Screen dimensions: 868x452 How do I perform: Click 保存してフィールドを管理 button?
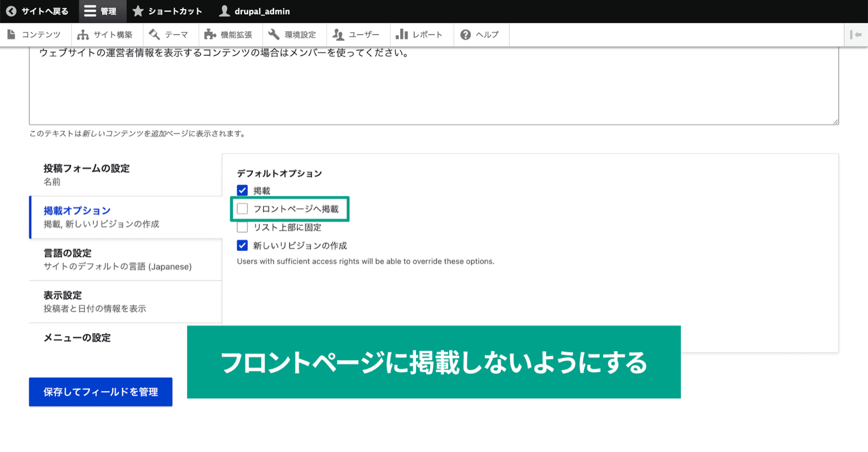pos(101,392)
